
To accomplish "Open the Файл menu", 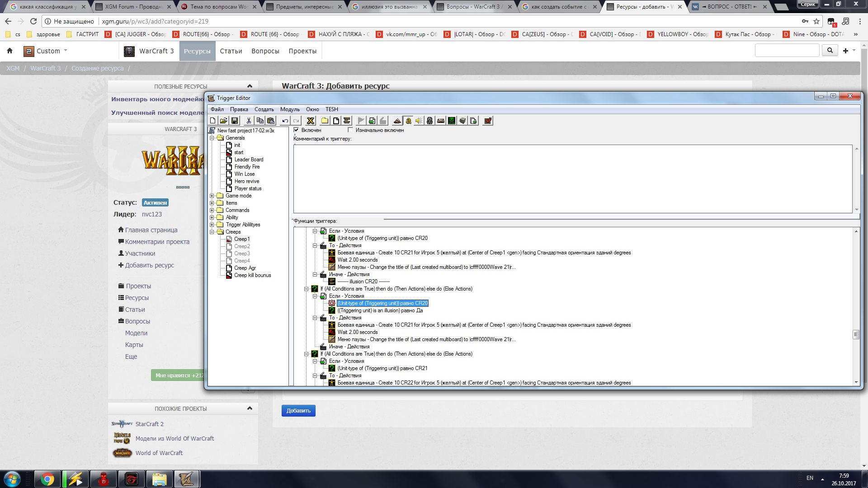I will tap(217, 109).
